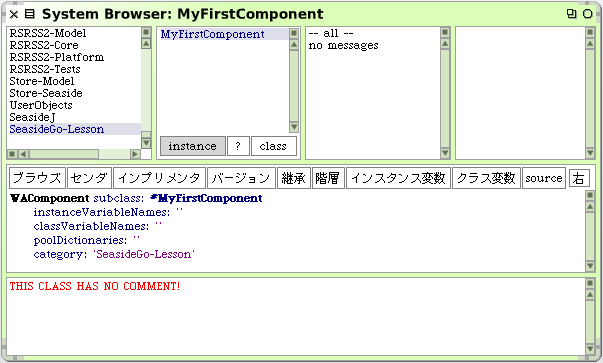Click the expand window icon in title bar
This screenshot has width=603, height=363.
point(571,14)
